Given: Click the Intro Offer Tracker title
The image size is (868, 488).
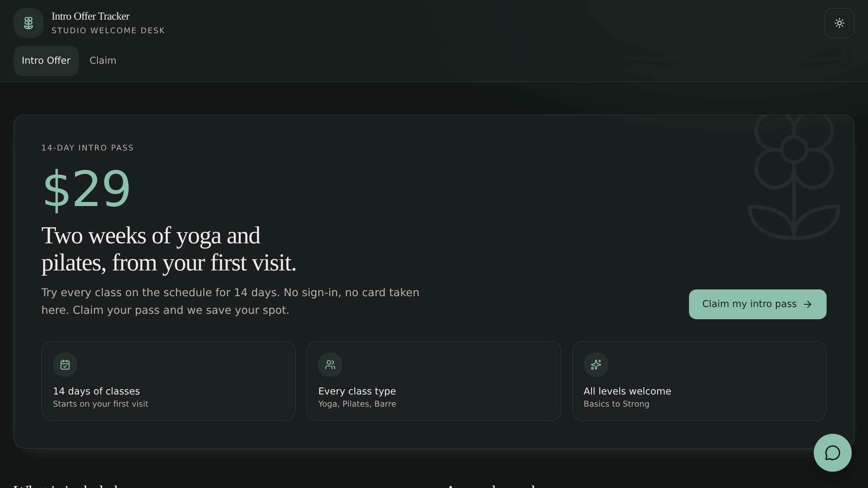Looking at the screenshot, I should click(90, 16).
